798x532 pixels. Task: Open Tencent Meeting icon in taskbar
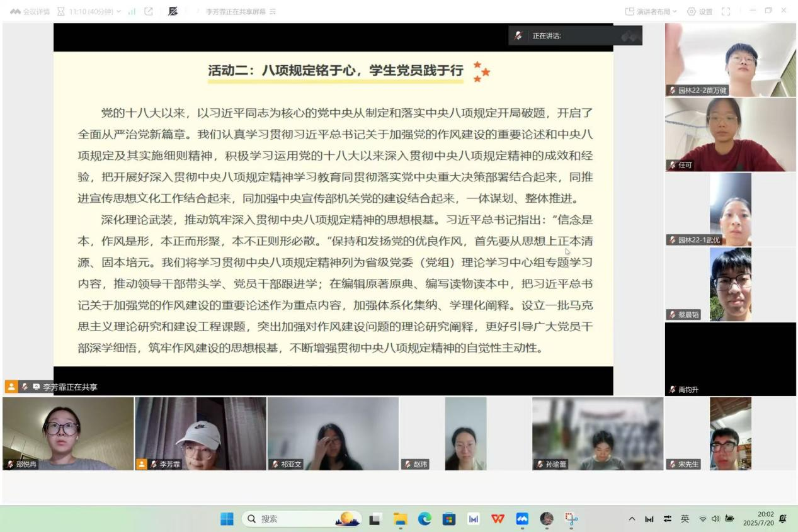522,519
